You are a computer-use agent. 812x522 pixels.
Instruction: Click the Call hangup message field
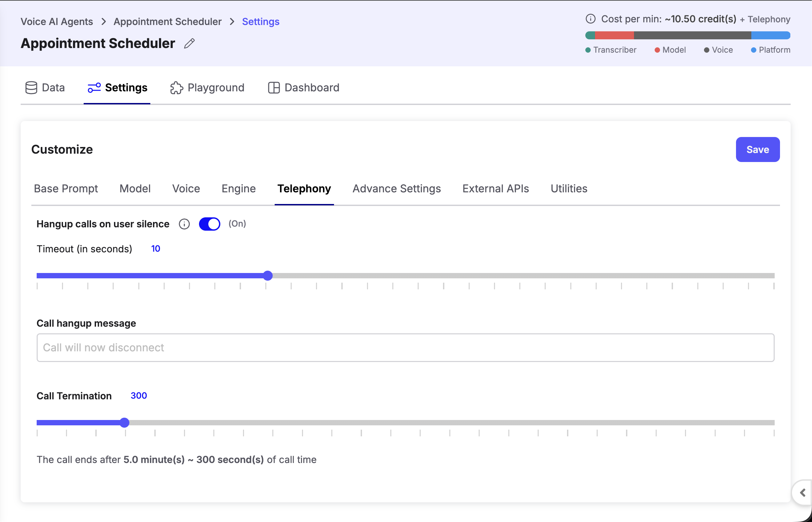click(x=405, y=347)
